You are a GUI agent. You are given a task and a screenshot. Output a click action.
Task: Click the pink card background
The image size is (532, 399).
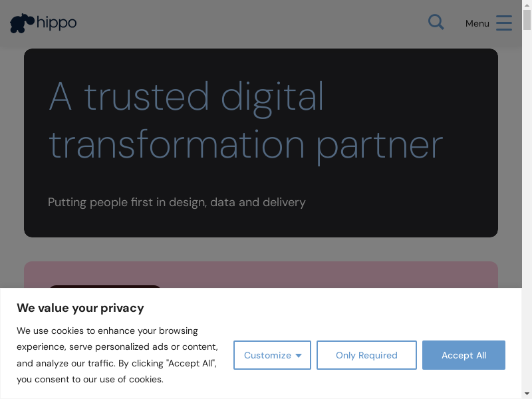click(x=332, y=275)
